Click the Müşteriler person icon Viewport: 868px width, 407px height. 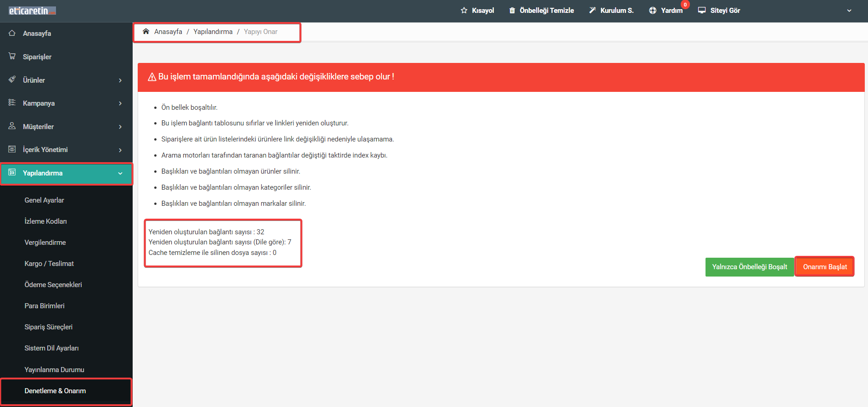(x=12, y=126)
